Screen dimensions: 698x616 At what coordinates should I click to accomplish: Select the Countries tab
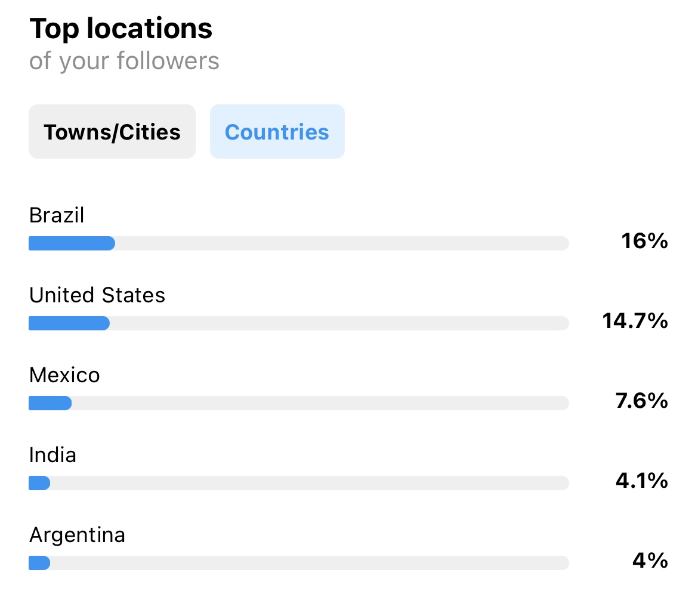[277, 132]
